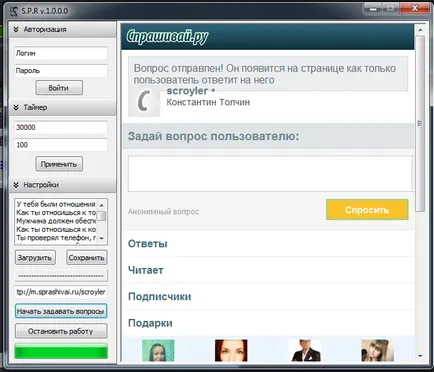Close the S.P.R window
The height and width of the screenshot is (372, 434).
pos(414,9)
